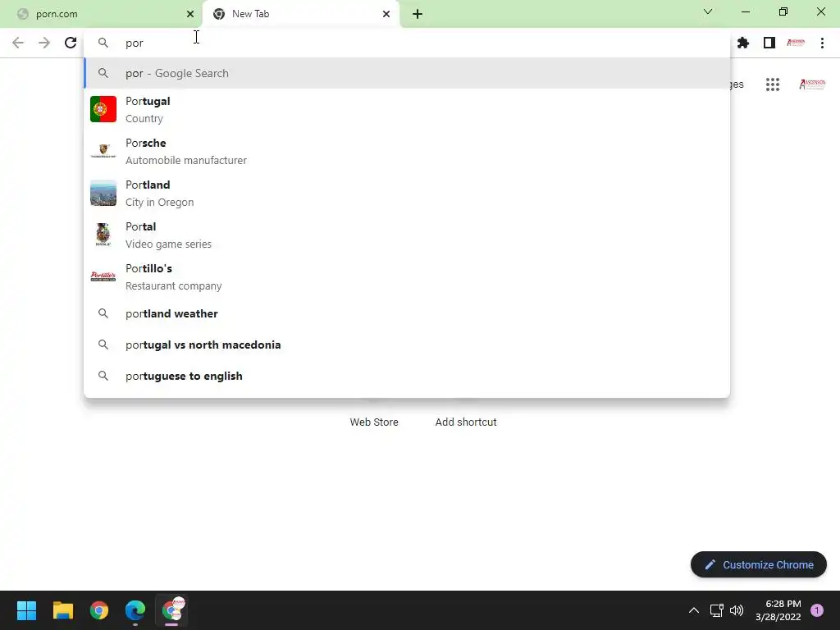Open the Windows Start menu
The height and width of the screenshot is (630, 840).
coord(26,610)
